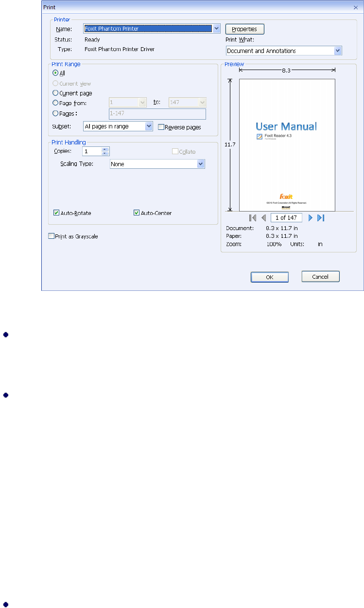Enable Print as Grayscale
364x608 pixels.
pos(51,236)
